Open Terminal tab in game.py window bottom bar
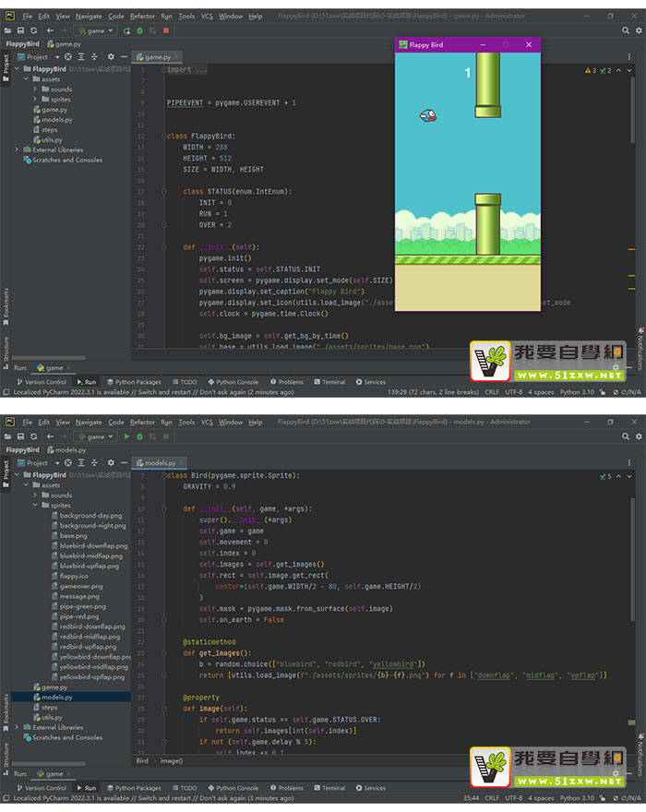 (x=329, y=382)
